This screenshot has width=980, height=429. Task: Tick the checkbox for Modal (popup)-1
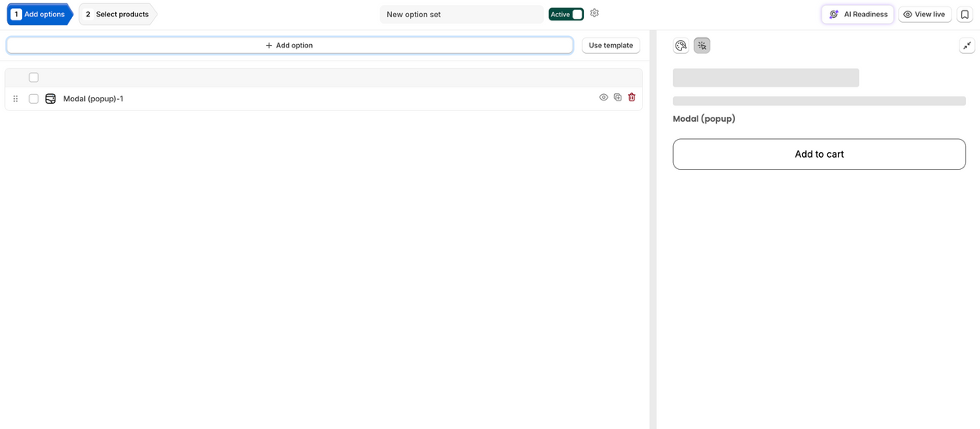[x=33, y=99]
